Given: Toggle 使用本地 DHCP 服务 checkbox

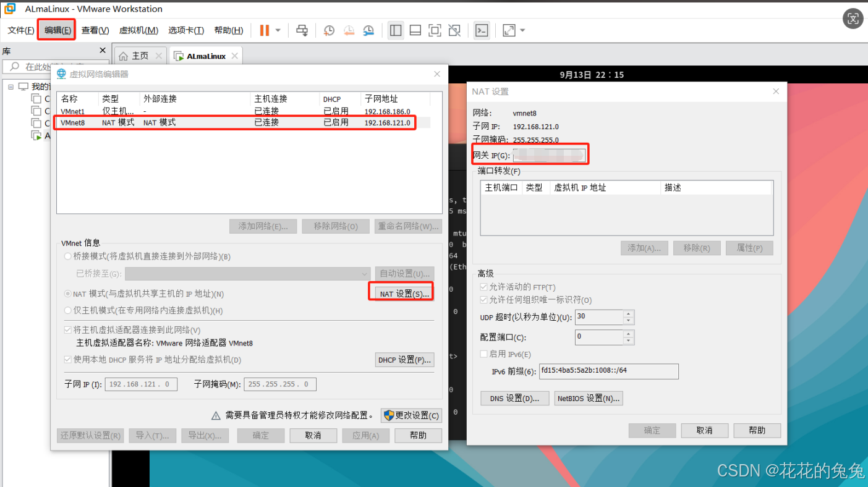Looking at the screenshot, I should coord(68,360).
